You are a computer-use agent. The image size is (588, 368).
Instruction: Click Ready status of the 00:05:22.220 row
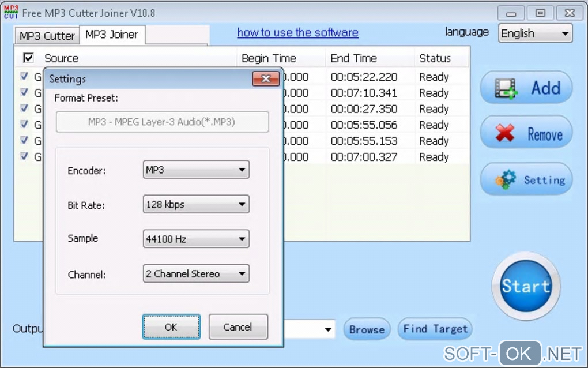click(434, 77)
